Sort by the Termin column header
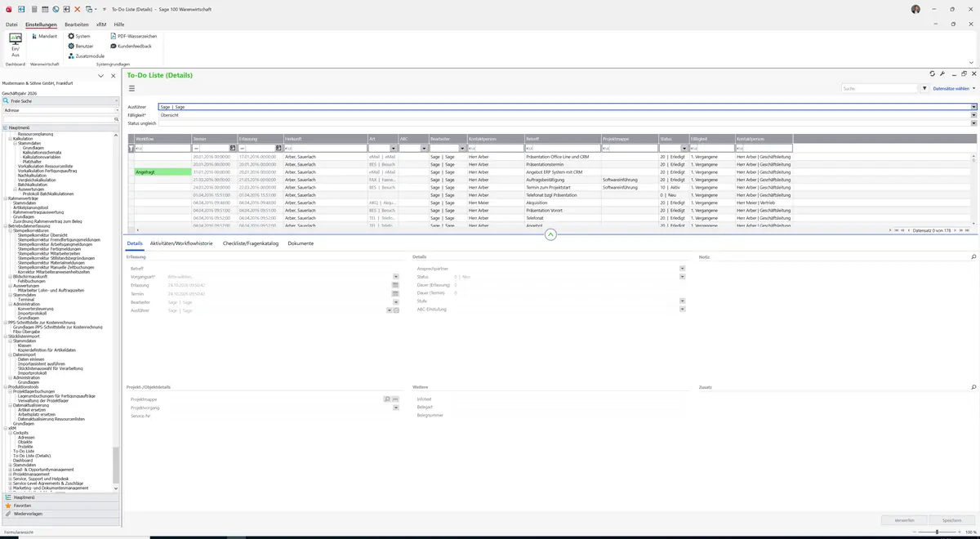Screen dimensions: 980x539 [x=214, y=139]
